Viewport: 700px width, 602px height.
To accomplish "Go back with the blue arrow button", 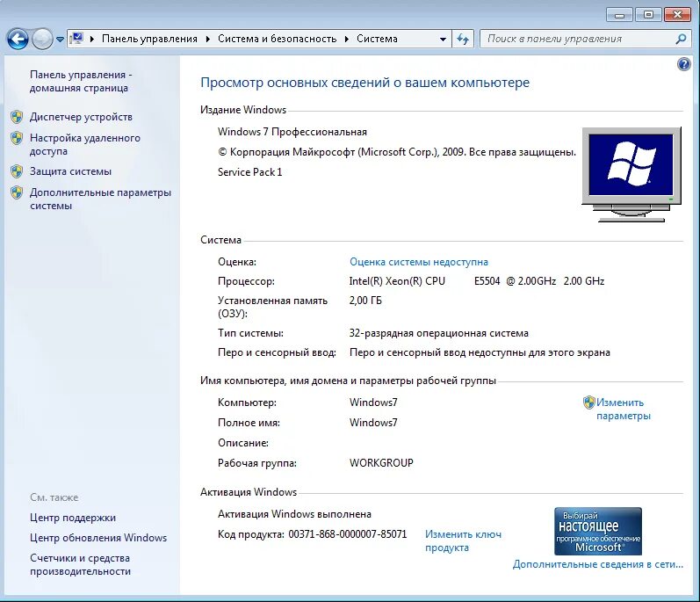I will 18,40.
